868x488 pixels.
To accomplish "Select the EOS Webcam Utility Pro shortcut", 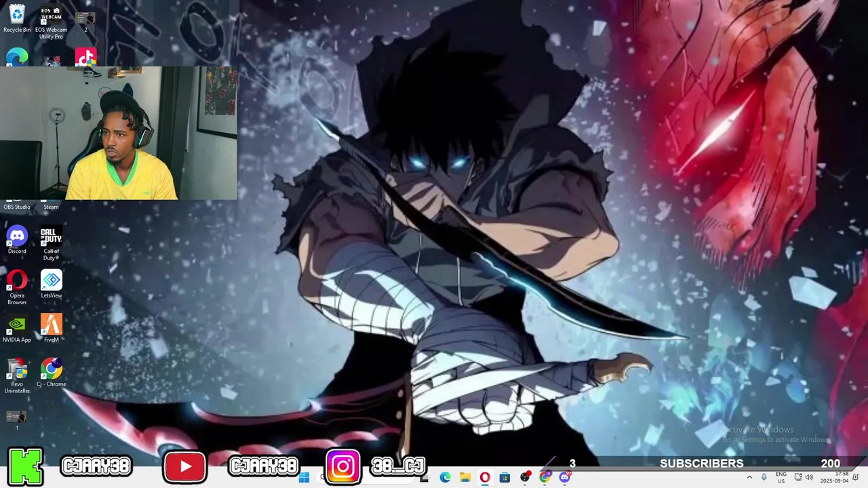I will click(x=51, y=22).
